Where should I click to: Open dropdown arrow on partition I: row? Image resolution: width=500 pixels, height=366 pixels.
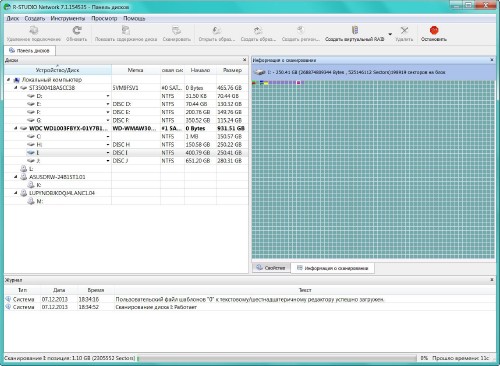pyautogui.click(x=108, y=153)
